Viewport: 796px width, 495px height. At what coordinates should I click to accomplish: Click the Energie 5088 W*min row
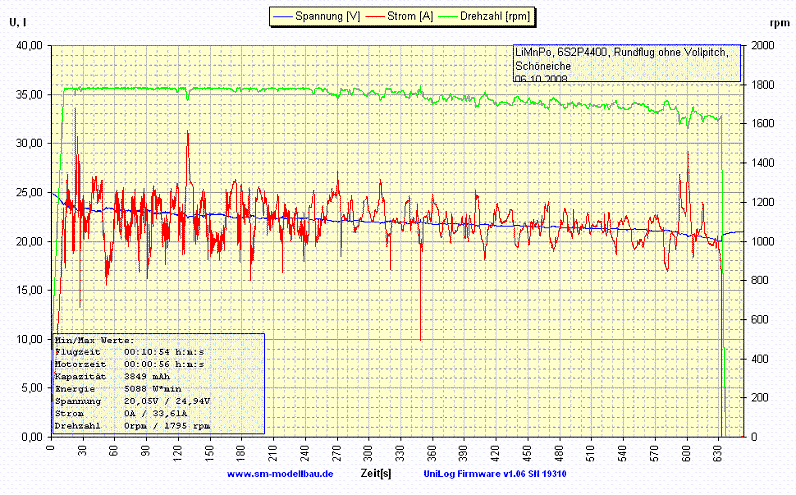coord(118,389)
